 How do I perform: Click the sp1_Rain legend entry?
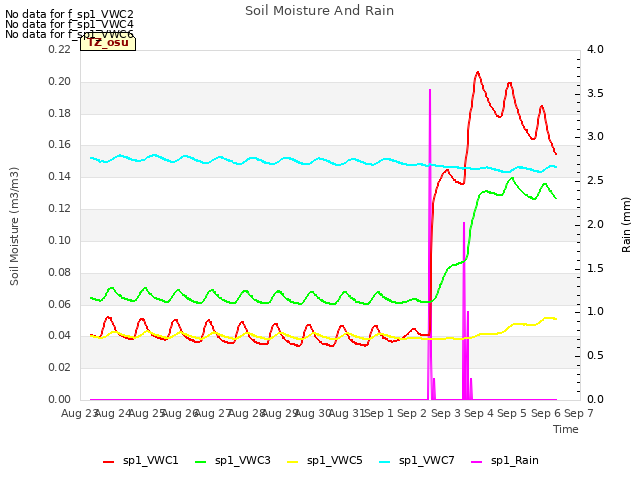(504, 461)
